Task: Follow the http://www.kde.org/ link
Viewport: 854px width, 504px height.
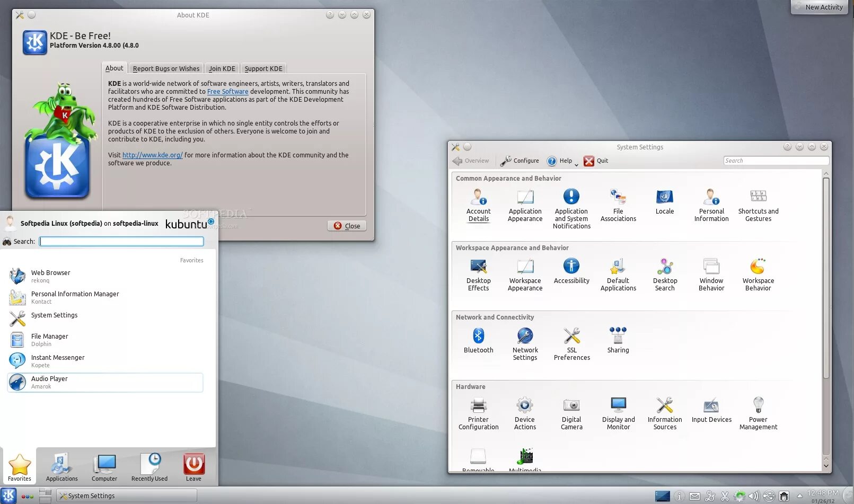Action: point(152,155)
